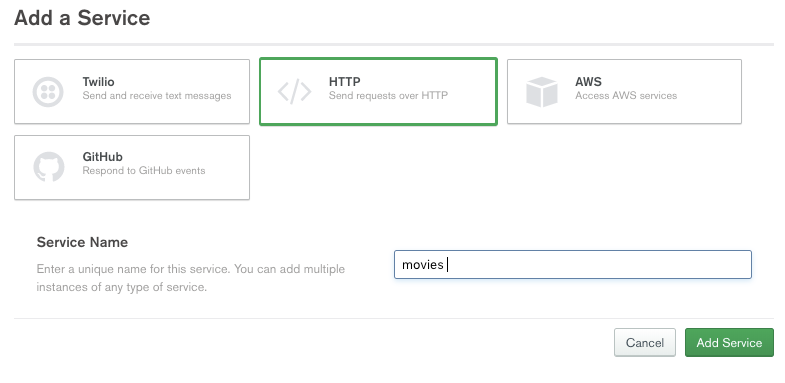Select the Twilio service card
The height and width of the screenshot is (383, 785).
132,92
